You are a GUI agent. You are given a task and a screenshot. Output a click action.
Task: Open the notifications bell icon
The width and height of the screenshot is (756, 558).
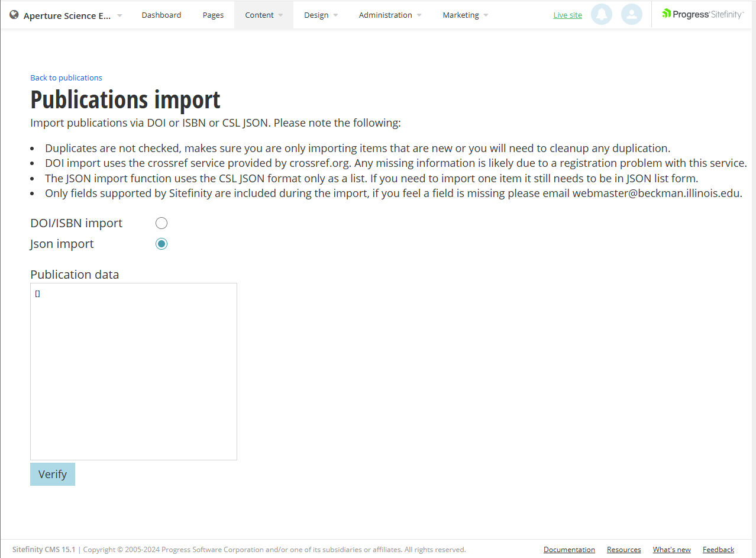(x=602, y=14)
